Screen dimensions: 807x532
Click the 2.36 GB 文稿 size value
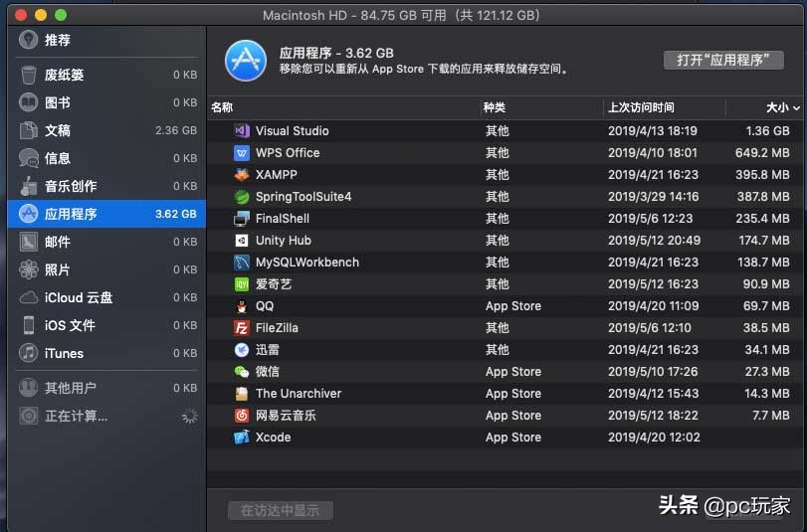176,130
